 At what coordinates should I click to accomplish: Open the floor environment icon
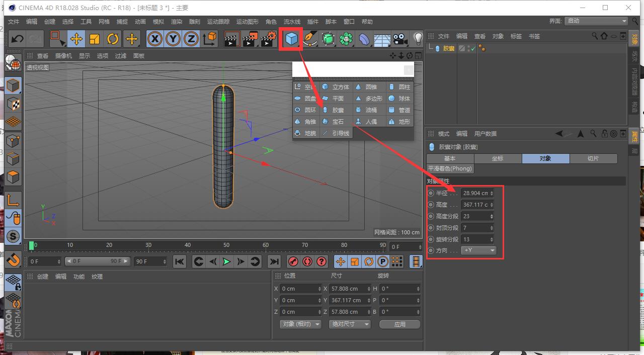pyautogui.click(x=382, y=39)
